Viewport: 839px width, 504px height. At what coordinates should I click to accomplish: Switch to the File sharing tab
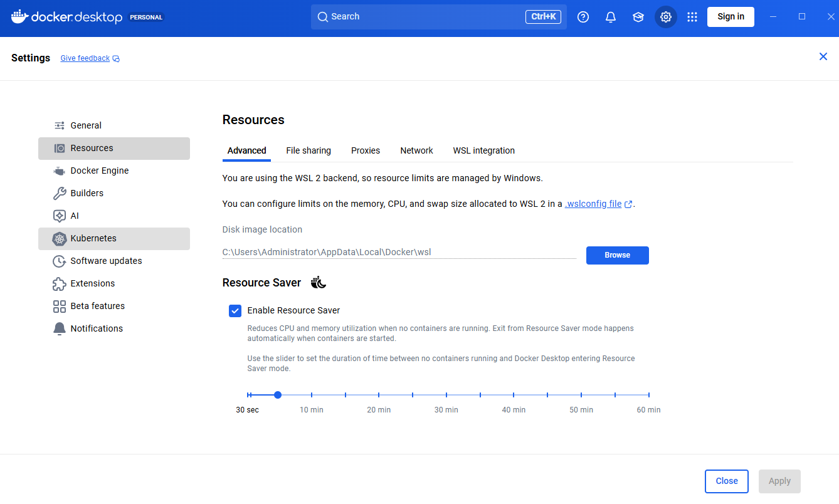[x=309, y=150]
